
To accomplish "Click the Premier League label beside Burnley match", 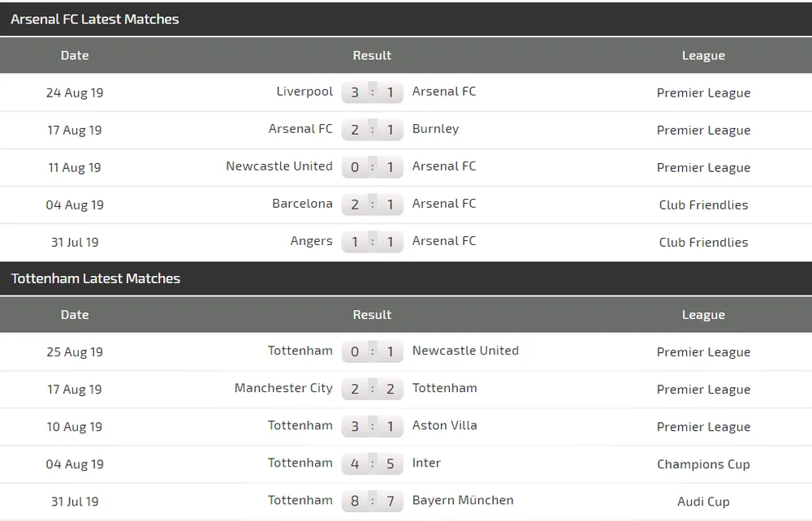I will (x=703, y=130).
